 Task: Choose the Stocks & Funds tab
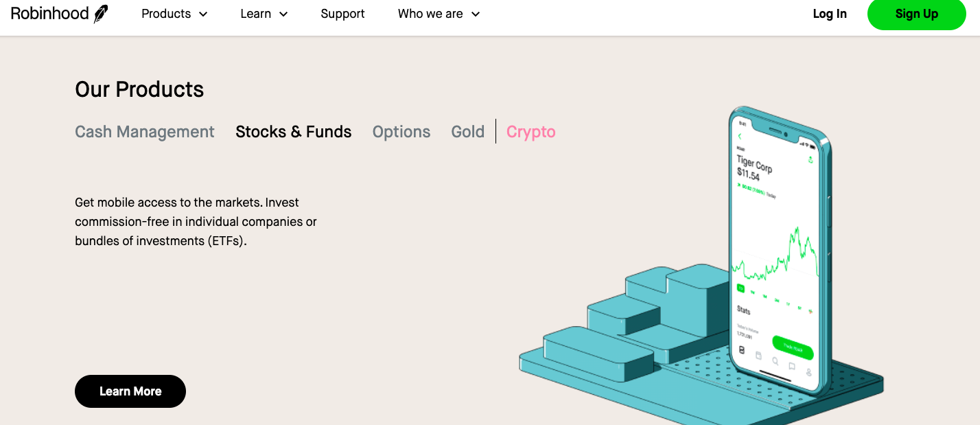coord(294,132)
